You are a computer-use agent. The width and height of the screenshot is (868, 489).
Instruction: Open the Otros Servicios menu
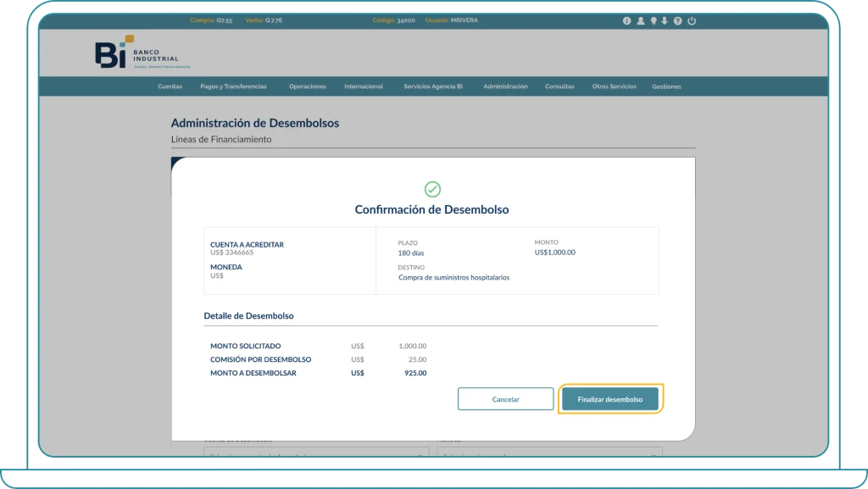tap(614, 86)
